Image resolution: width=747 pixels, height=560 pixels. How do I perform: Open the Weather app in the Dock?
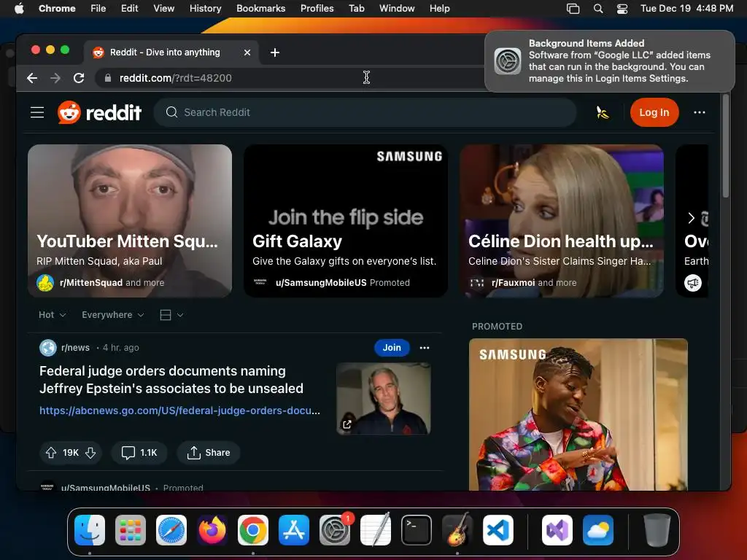pyautogui.click(x=598, y=530)
